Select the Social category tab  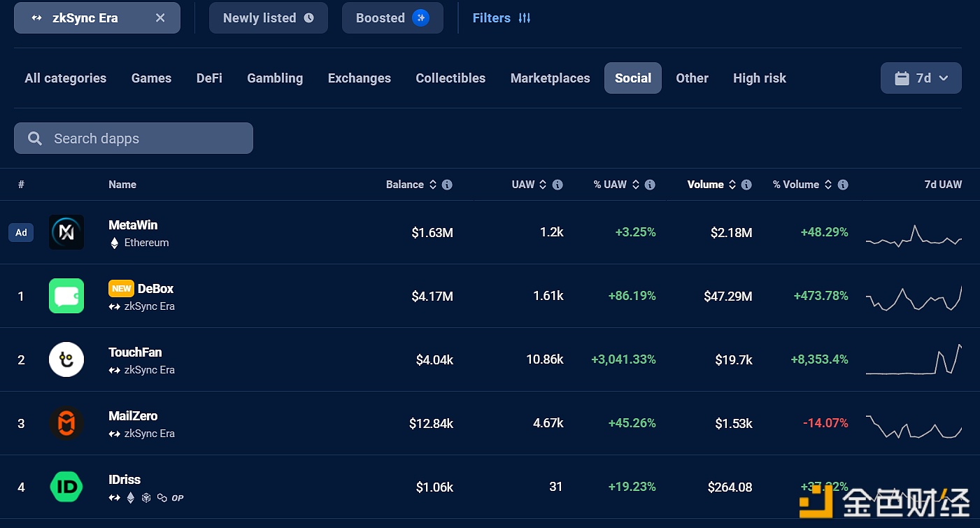(x=633, y=78)
